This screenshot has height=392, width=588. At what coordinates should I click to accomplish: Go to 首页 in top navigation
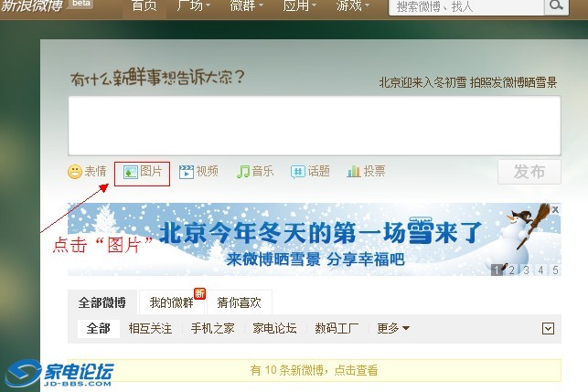coord(144,6)
